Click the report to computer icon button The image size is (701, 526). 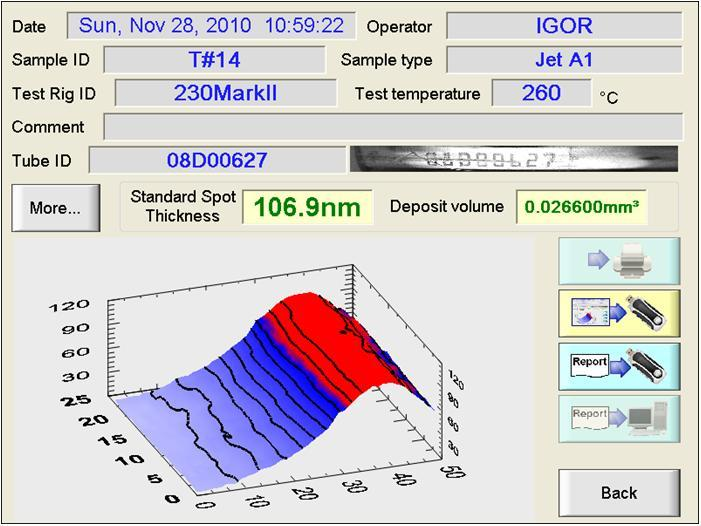(618, 419)
